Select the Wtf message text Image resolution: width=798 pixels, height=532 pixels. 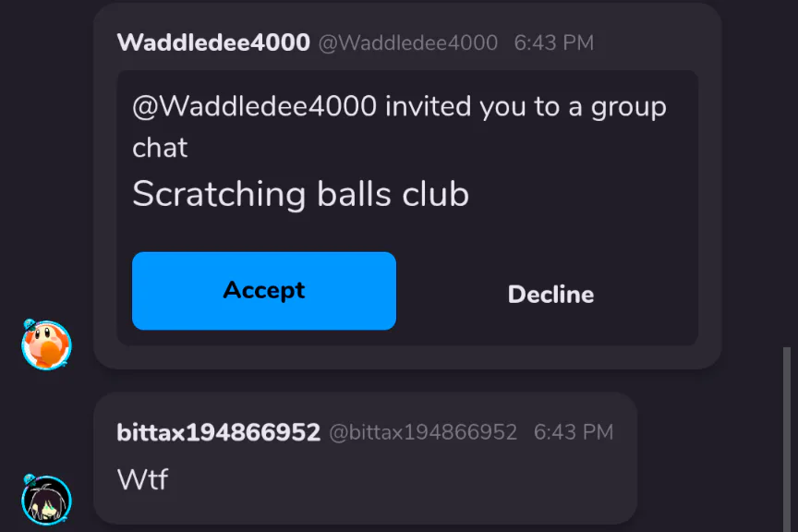click(142, 479)
